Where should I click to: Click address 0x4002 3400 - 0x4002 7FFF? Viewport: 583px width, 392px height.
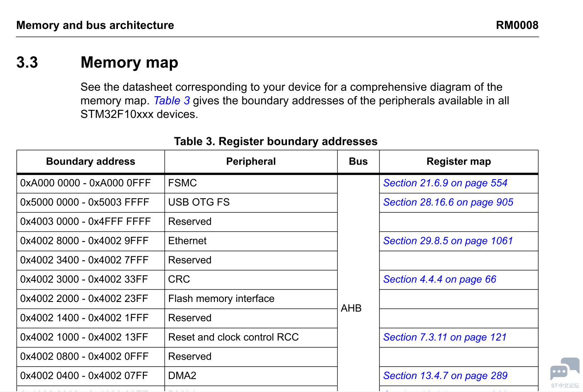point(84,260)
